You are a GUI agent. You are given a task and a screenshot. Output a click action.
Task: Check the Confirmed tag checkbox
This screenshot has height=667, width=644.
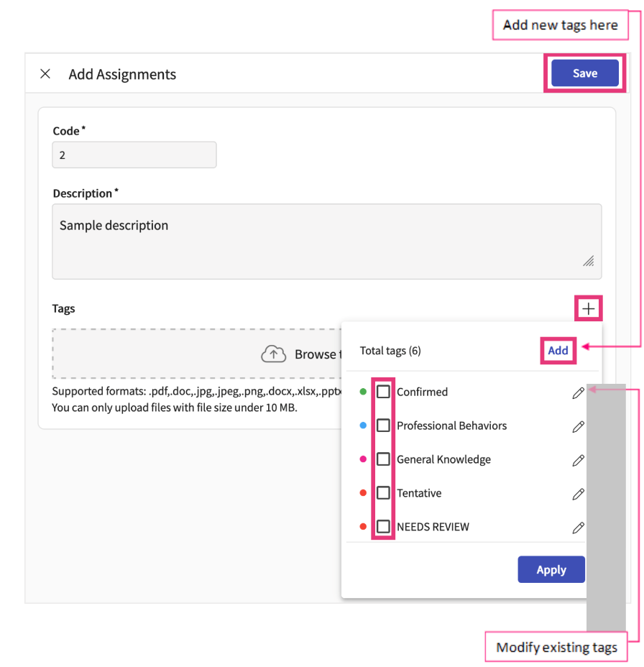384,392
